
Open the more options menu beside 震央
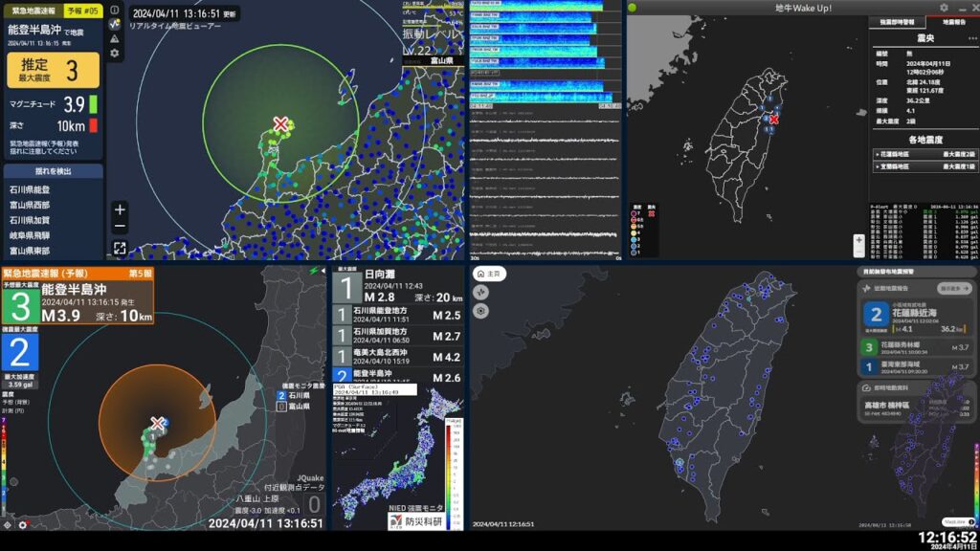[971, 37]
